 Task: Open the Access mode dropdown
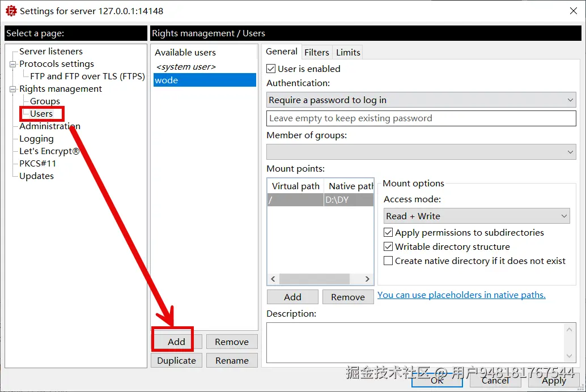pyautogui.click(x=477, y=216)
